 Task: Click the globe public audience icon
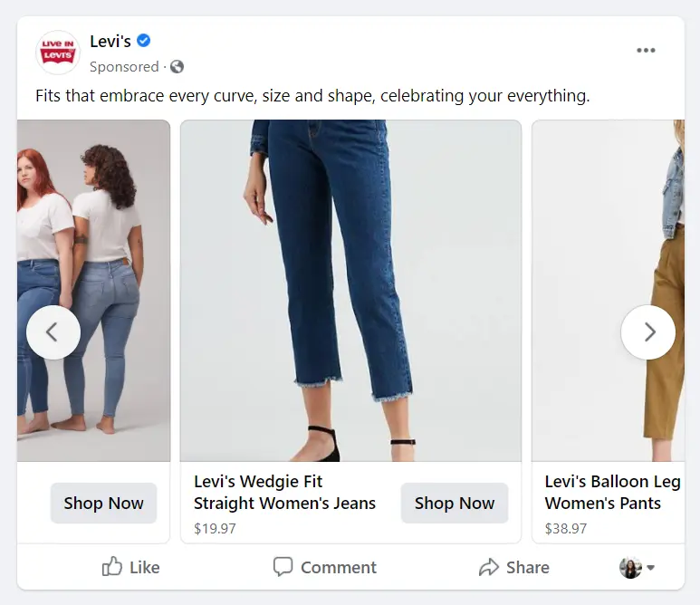177,66
